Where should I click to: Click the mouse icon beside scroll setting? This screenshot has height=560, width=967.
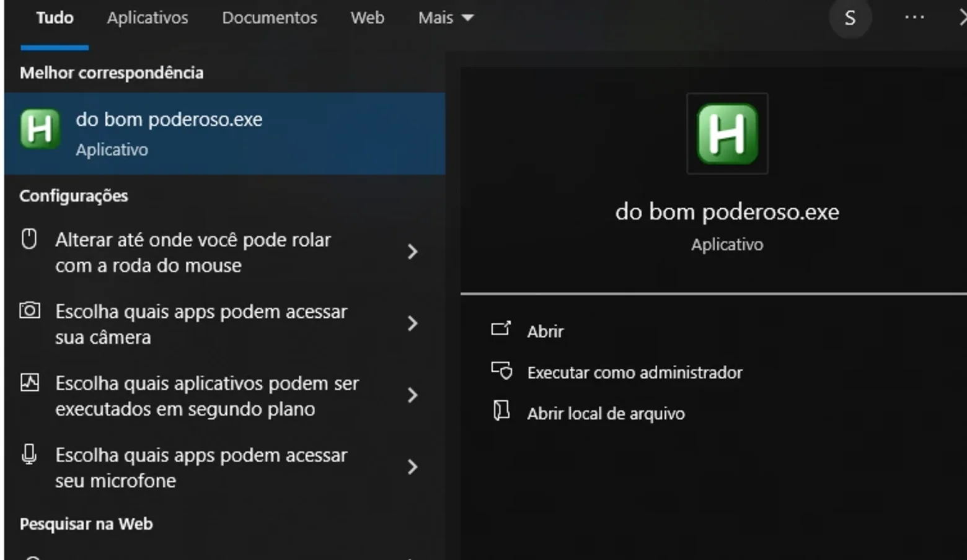pyautogui.click(x=29, y=238)
